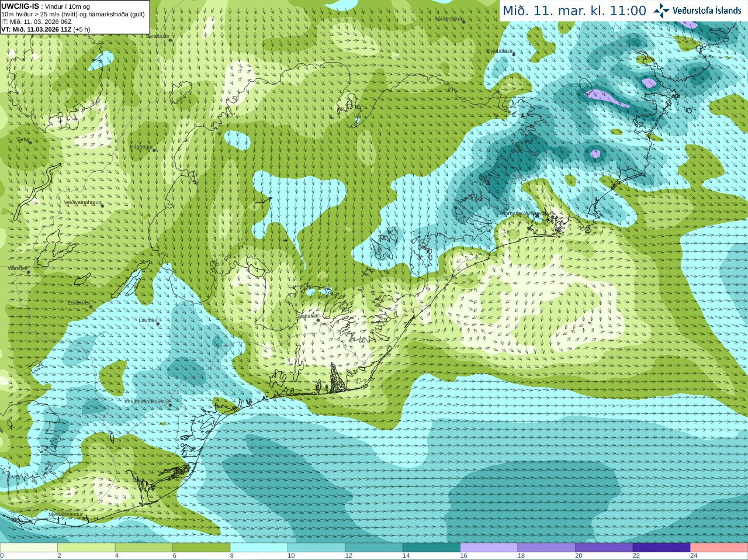
Task: Click the 12–14 m/s teal legend swatch
Action: [374, 548]
